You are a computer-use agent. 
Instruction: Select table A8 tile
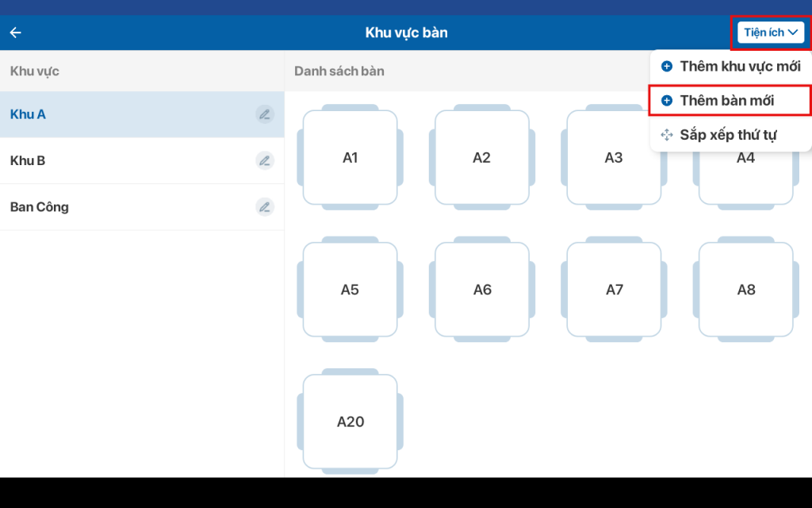pyautogui.click(x=746, y=290)
